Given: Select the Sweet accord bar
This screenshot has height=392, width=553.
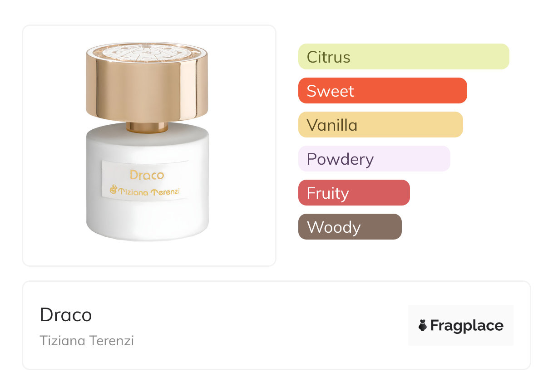Looking at the screenshot, I should (383, 91).
